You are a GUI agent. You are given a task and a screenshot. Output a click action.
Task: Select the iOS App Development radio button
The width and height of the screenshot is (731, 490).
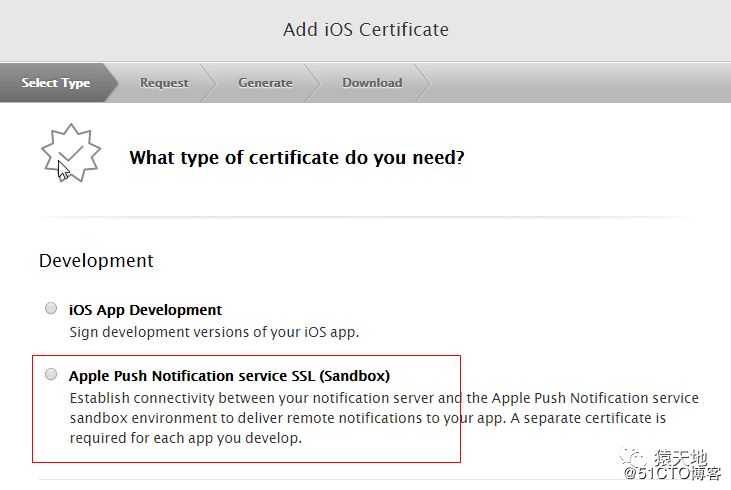51,308
